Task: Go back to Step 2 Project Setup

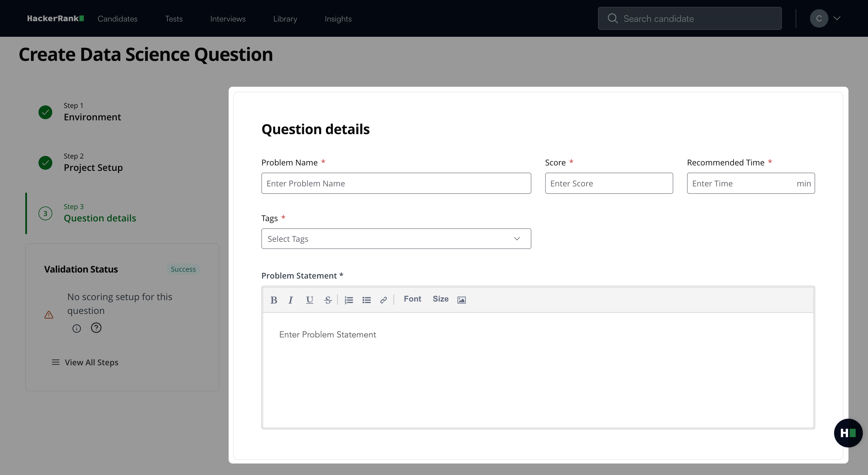Action: (x=93, y=167)
